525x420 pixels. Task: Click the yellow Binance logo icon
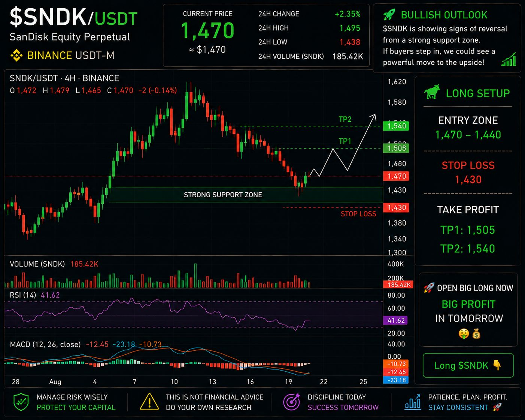[x=16, y=55]
